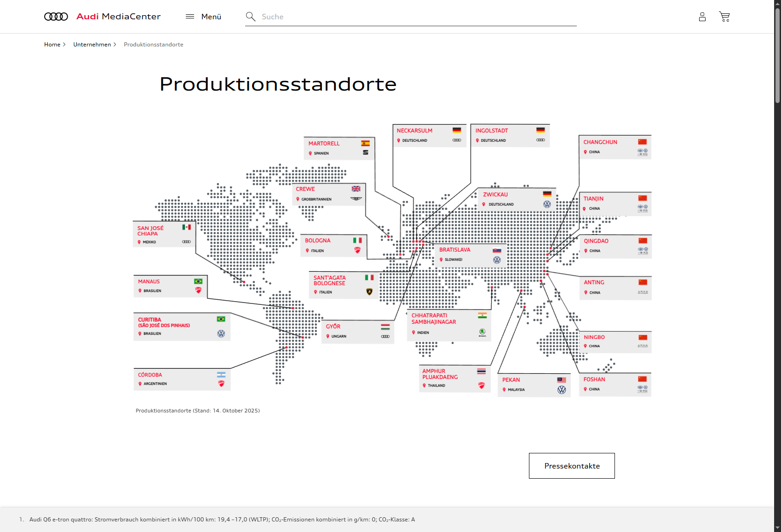Click the German flag in Ingolstadt card
781x532 pixels.
[540, 131]
